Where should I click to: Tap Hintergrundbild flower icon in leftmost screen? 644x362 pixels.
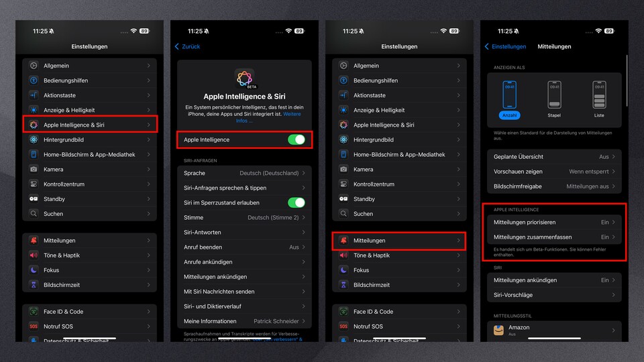pos(34,139)
